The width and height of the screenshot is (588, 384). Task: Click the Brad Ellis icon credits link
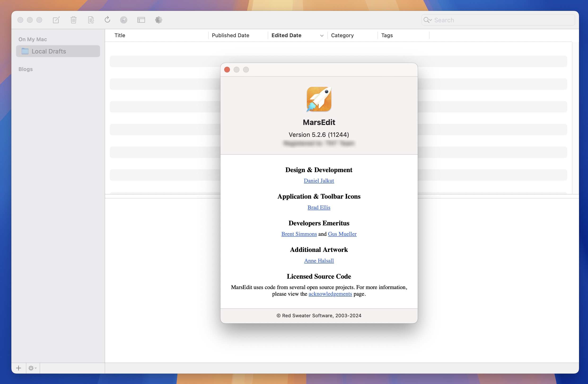tap(318, 207)
